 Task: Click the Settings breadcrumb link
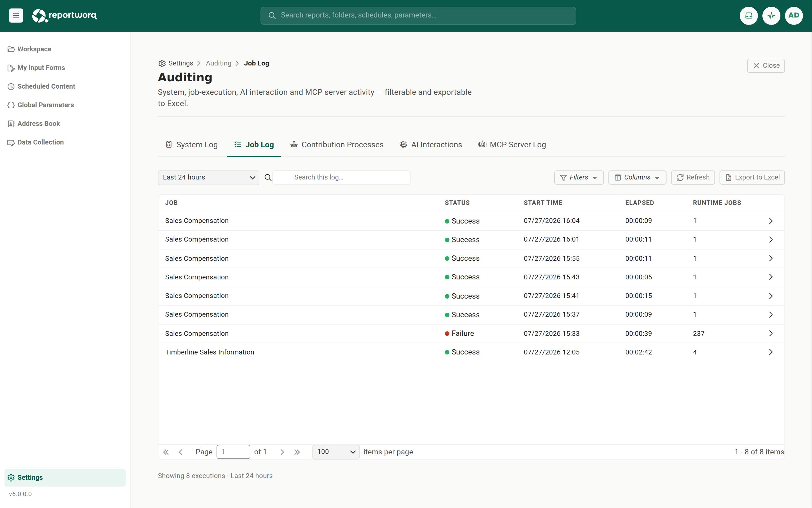[176, 63]
